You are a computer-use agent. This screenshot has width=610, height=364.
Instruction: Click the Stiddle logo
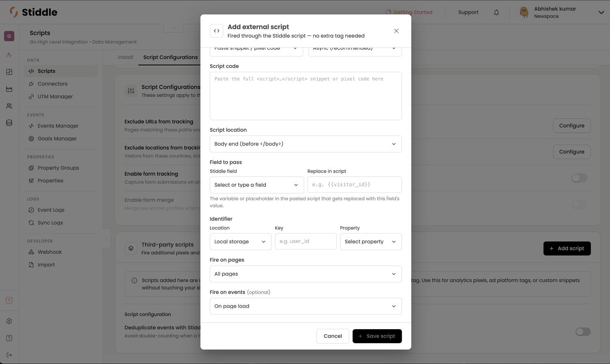click(x=34, y=12)
